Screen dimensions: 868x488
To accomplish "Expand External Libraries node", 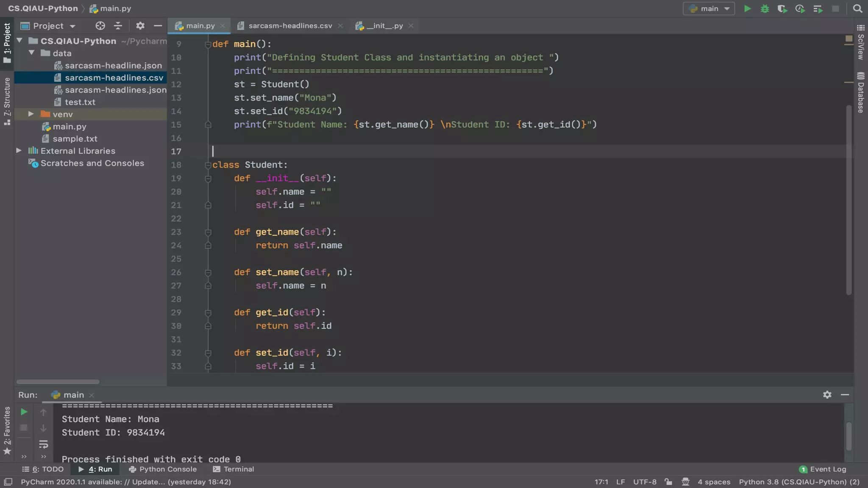I will click(19, 151).
